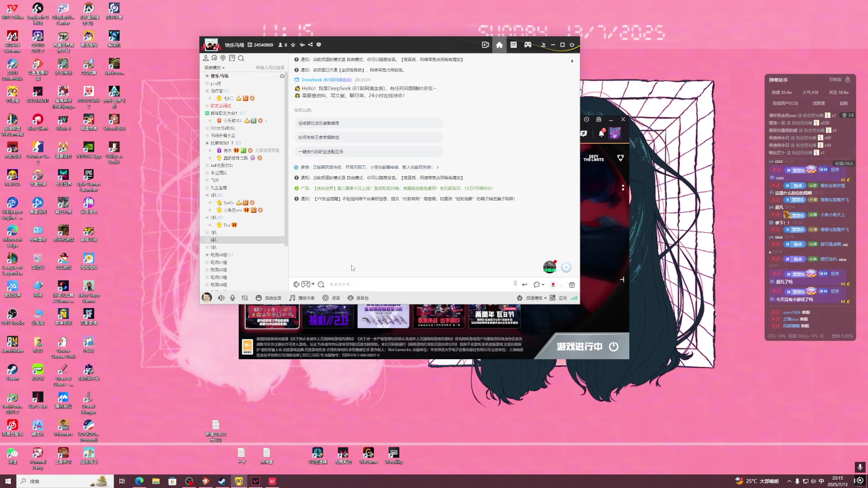This screenshot has width=868, height=488.
Task: Click the Windows taskbar search box
Action: [66, 481]
